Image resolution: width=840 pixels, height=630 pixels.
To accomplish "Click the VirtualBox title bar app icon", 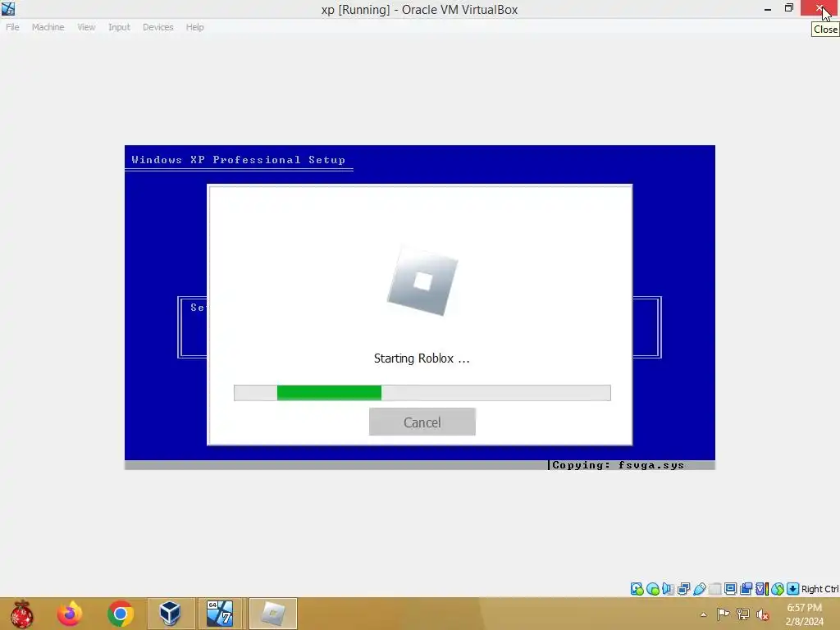I will click(8, 8).
